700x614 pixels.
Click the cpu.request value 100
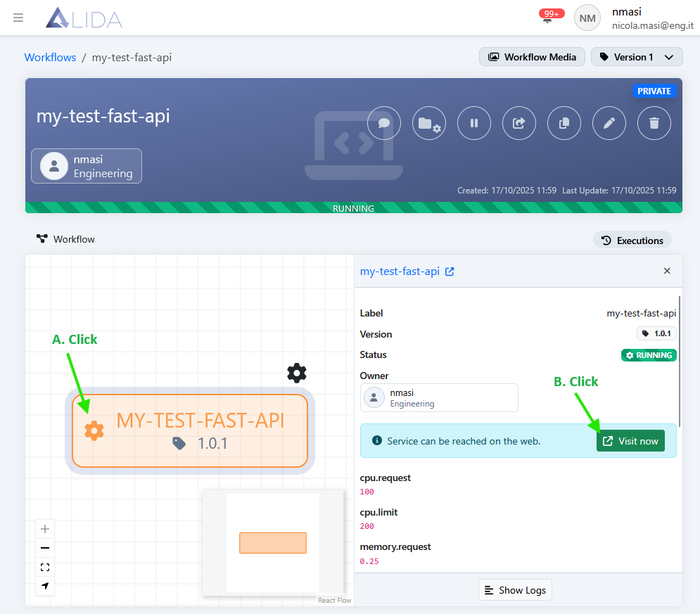(367, 492)
